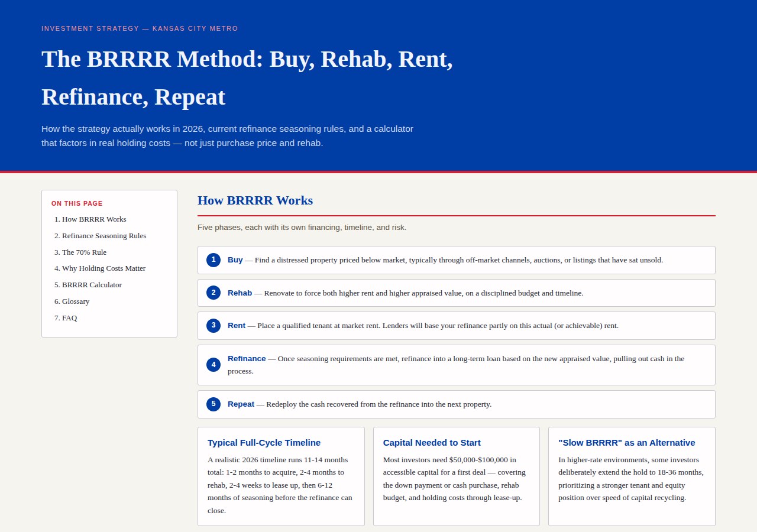
Task: Click the step 5 number badge
Action: click(x=213, y=404)
